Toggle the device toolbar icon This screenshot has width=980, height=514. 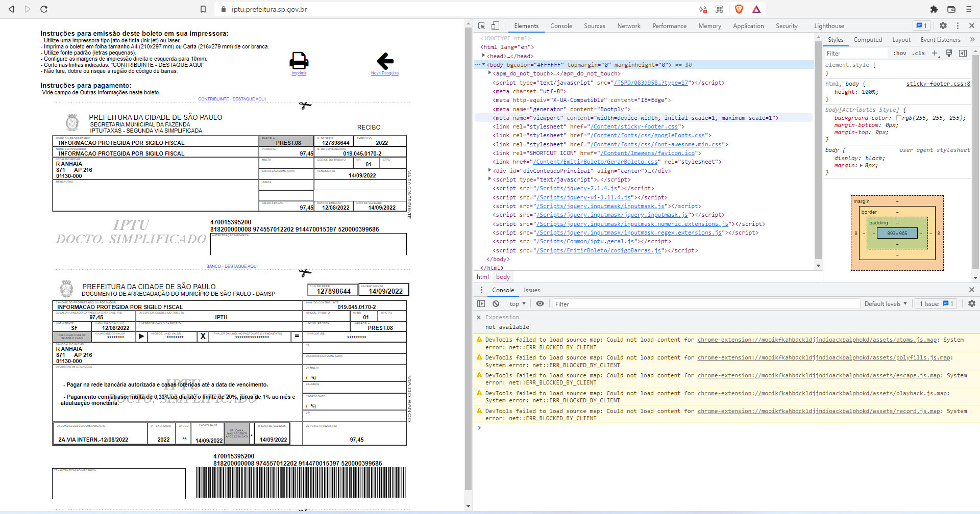(x=495, y=25)
